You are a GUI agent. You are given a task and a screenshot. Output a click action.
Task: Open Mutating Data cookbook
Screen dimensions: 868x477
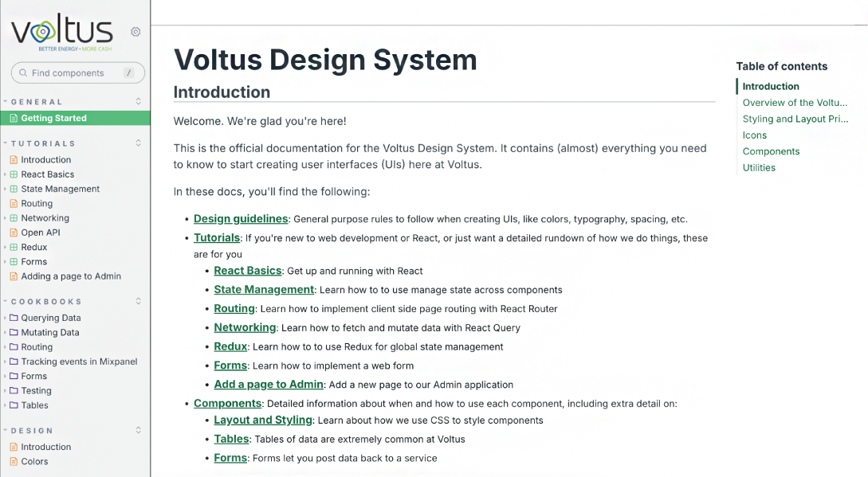[x=50, y=332]
